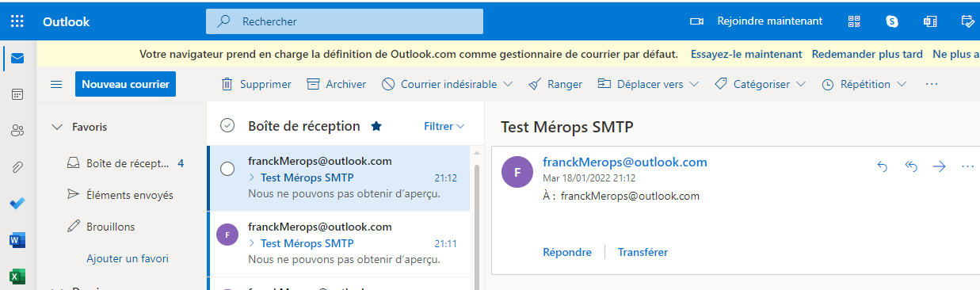Click the Supprimer trash icon
The image size is (980, 290).
pos(227,84)
